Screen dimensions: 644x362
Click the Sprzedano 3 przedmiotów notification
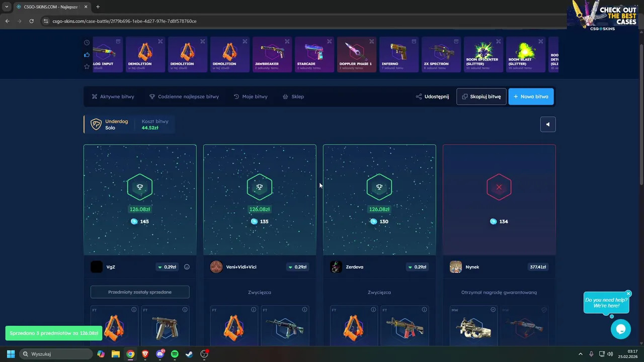pos(53,333)
